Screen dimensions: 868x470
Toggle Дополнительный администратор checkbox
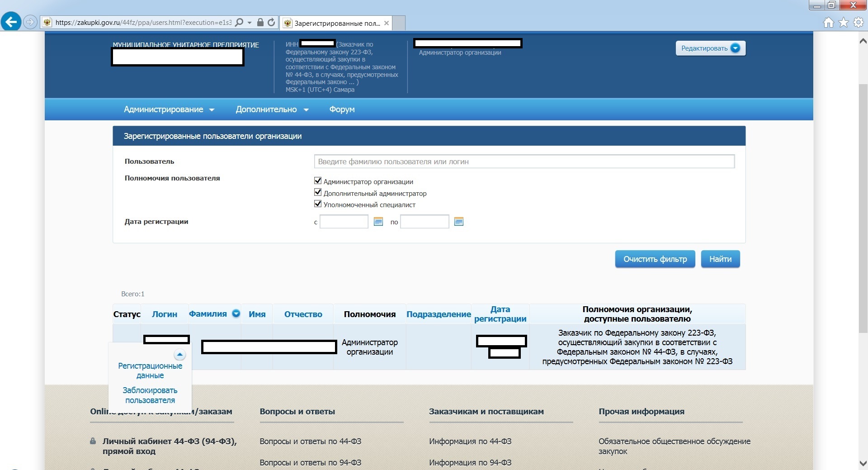318,193
